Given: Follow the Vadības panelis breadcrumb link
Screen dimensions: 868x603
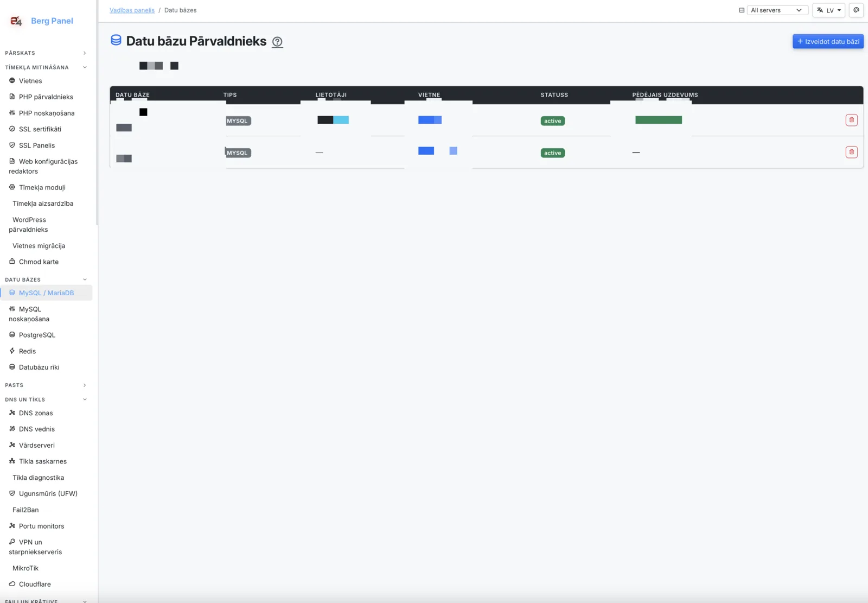Looking at the screenshot, I should pos(132,10).
